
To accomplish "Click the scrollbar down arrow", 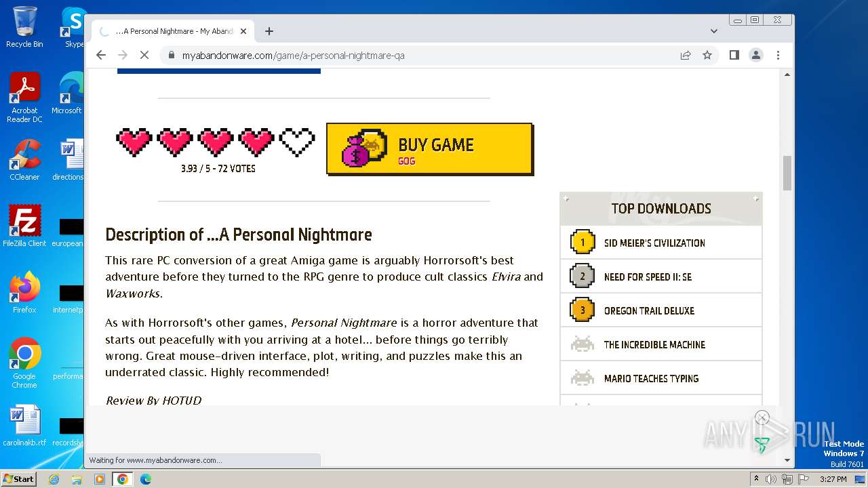I will [787, 460].
